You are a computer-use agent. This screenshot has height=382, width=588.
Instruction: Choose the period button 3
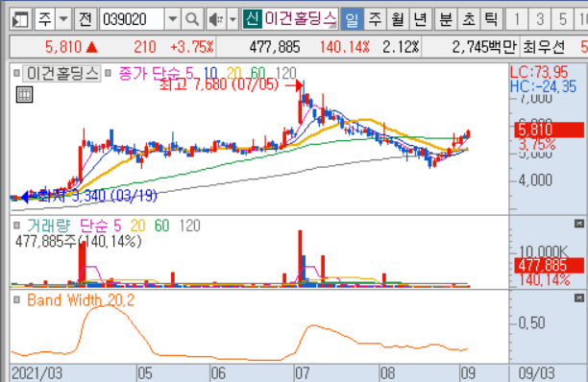540,19
